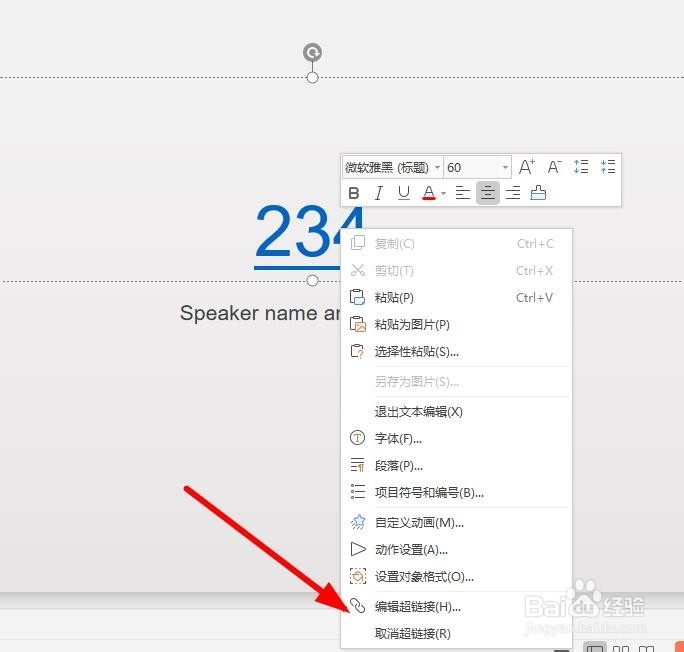Click the rotate handle above the title box

click(312, 52)
